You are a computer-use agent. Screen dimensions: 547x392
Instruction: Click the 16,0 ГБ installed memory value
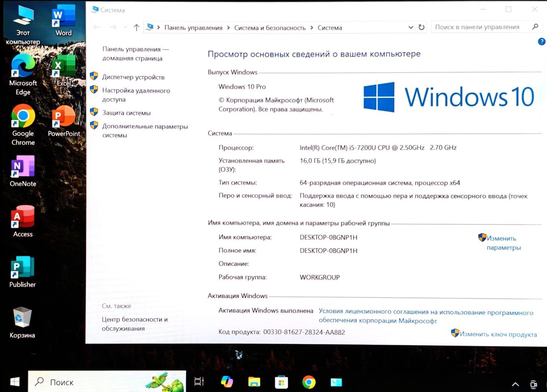[x=338, y=161]
